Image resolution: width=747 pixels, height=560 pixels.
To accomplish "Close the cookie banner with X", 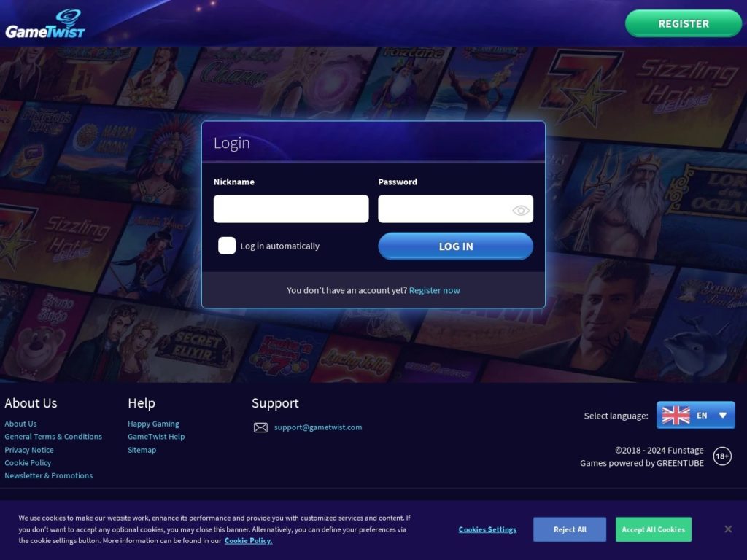I will [x=728, y=529].
